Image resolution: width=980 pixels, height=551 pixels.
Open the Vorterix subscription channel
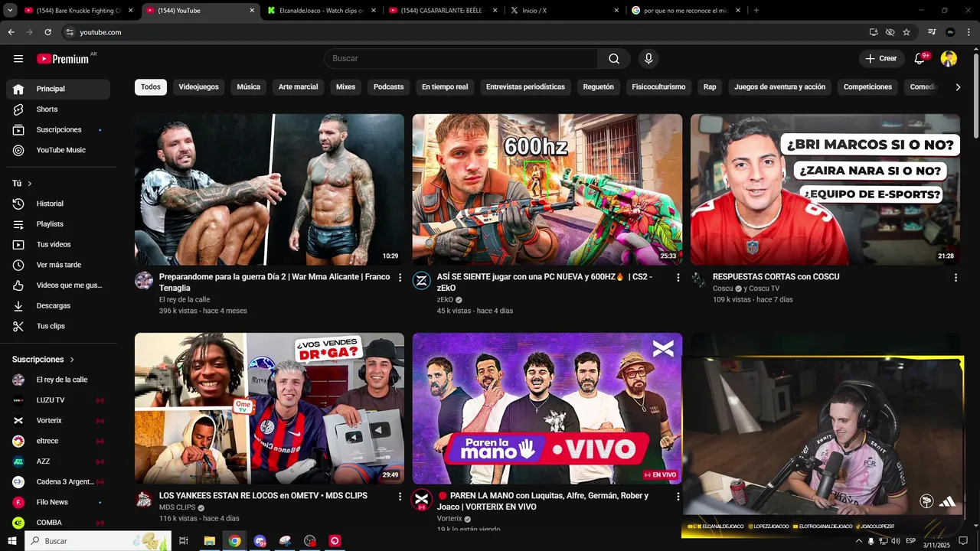58,421
